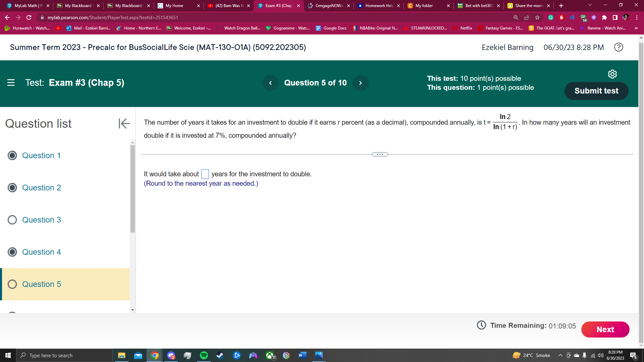Image resolution: width=644 pixels, height=362 pixels.
Task: Go to the previous question arrow
Action: (270, 83)
